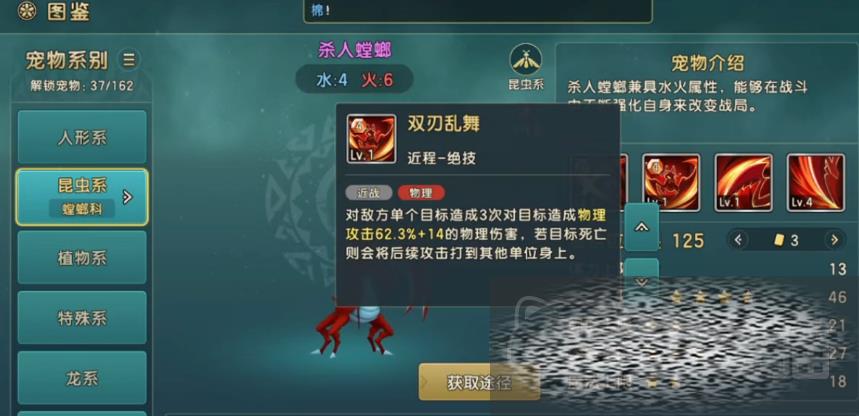This screenshot has width=859, height=416.
Task: Go to previous card count with left arrow
Action: (x=738, y=240)
